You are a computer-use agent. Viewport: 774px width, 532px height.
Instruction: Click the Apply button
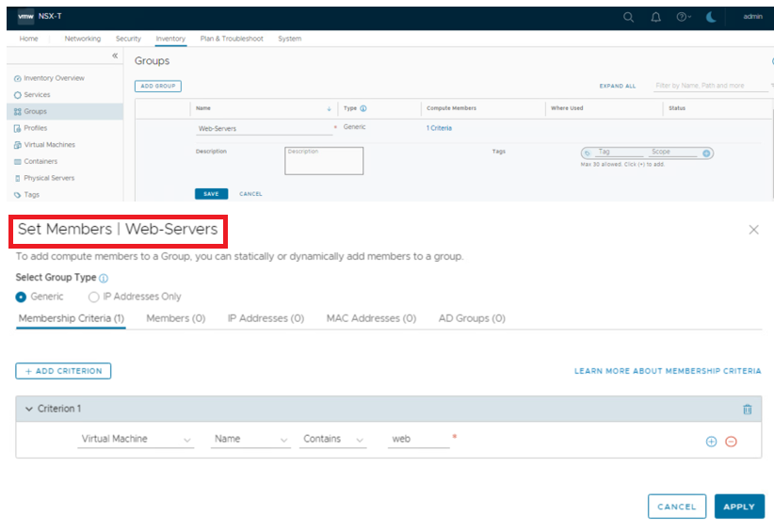pyautogui.click(x=738, y=507)
